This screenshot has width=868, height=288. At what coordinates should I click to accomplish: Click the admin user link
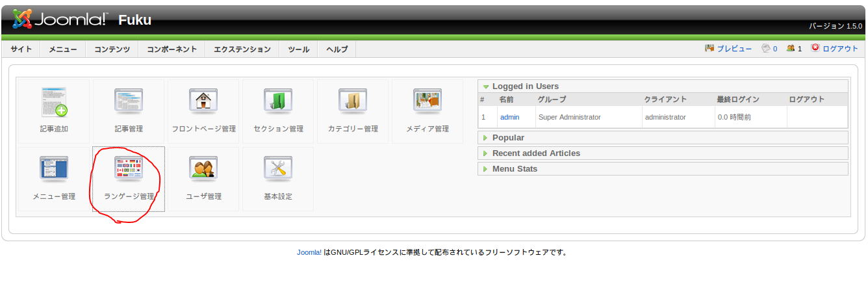[x=509, y=117]
